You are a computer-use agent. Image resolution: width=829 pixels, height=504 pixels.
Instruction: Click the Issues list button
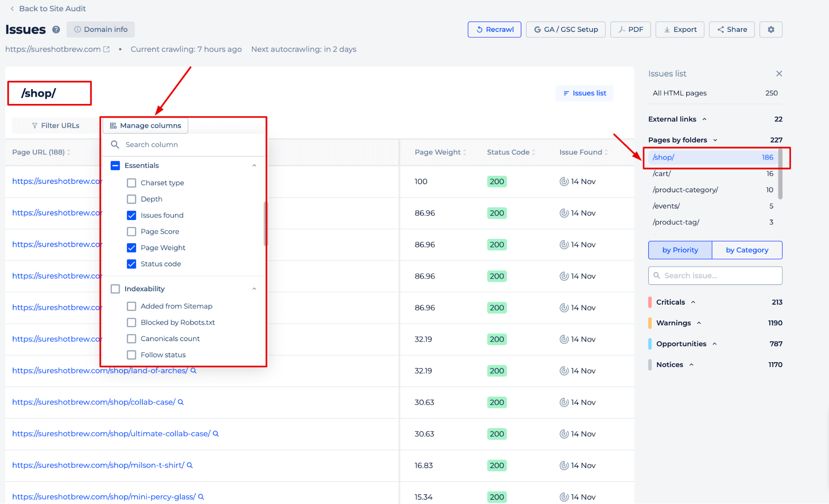584,93
